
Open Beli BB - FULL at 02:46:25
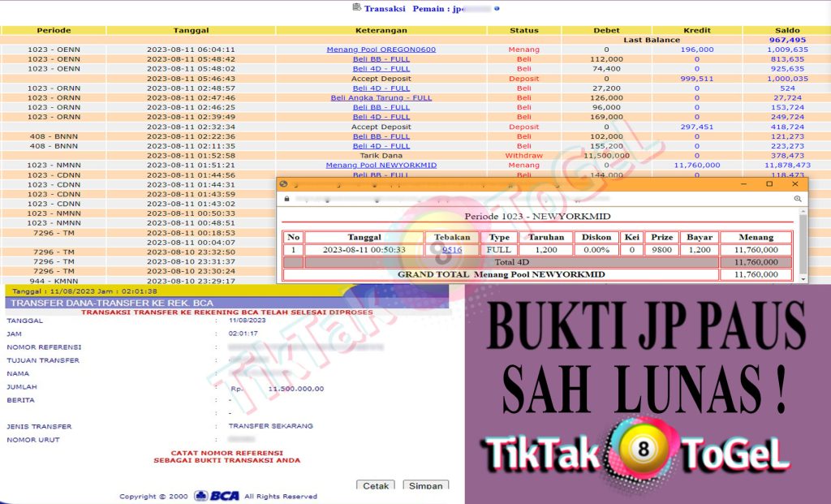click(381, 107)
